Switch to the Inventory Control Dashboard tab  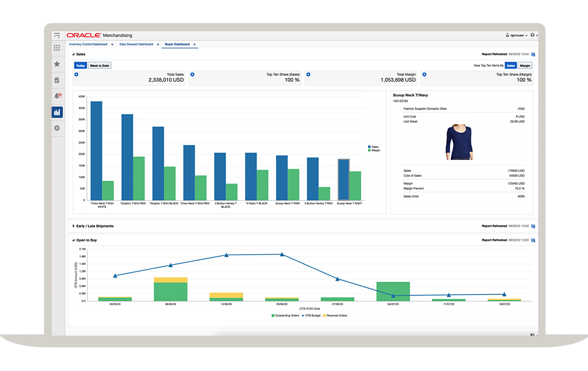click(x=89, y=44)
